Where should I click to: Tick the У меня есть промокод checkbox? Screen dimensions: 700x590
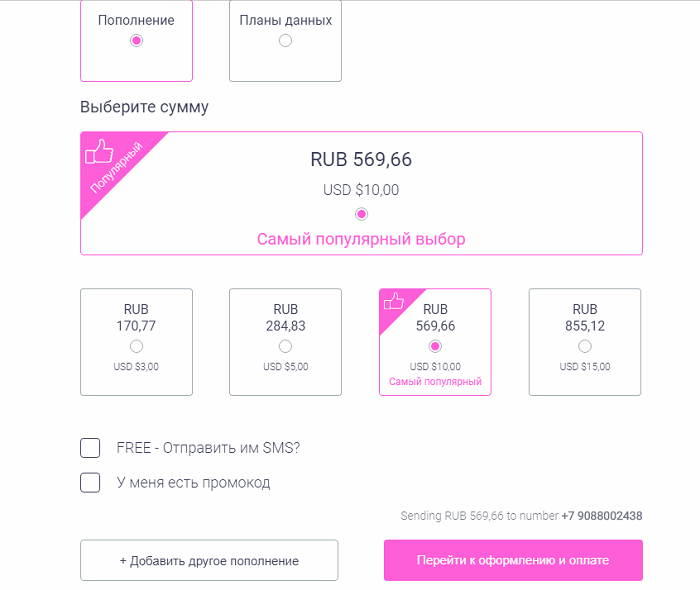tap(90, 482)
